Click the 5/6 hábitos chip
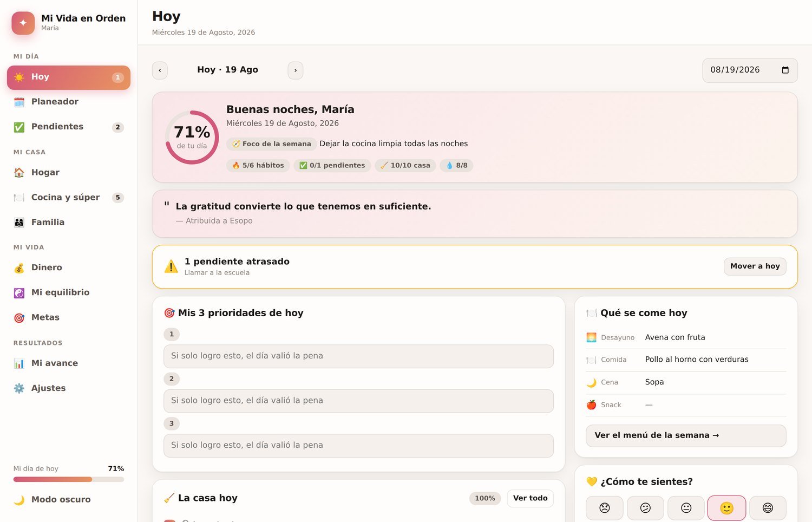 tap(258, 166)
